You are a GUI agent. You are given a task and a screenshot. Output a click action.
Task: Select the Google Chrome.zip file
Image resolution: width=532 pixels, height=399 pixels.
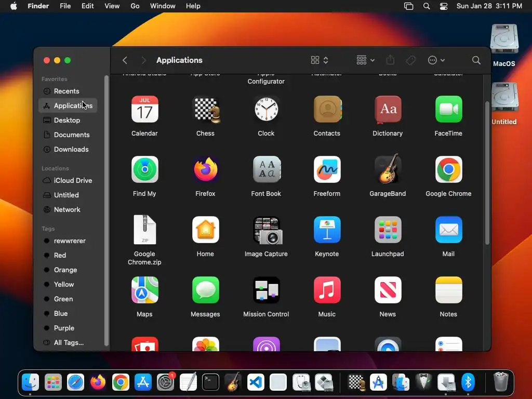(144, 230)
